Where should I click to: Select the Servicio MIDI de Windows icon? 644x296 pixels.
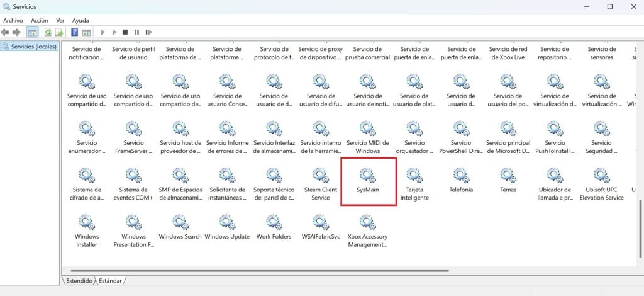tap(367, 128)
